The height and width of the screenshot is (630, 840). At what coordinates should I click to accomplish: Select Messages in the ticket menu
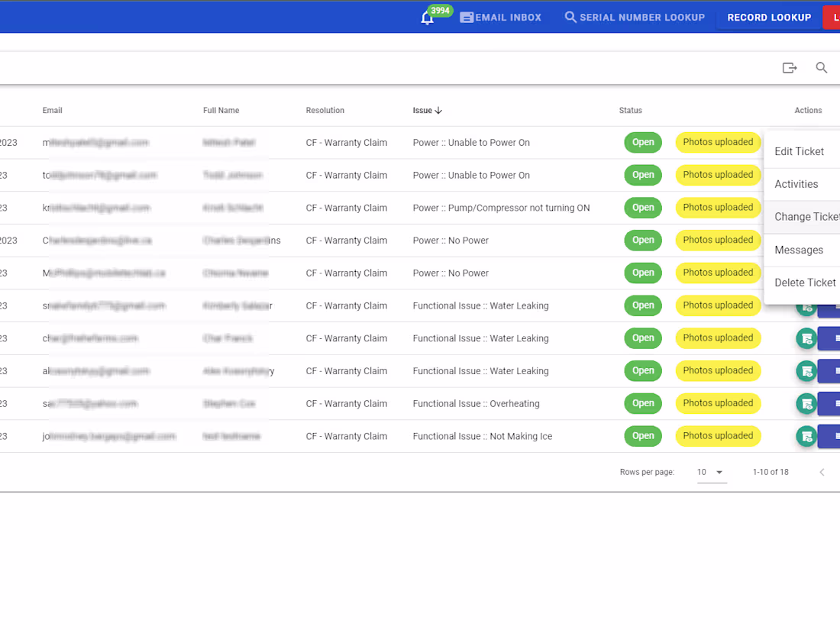click(x=799, y=250)
